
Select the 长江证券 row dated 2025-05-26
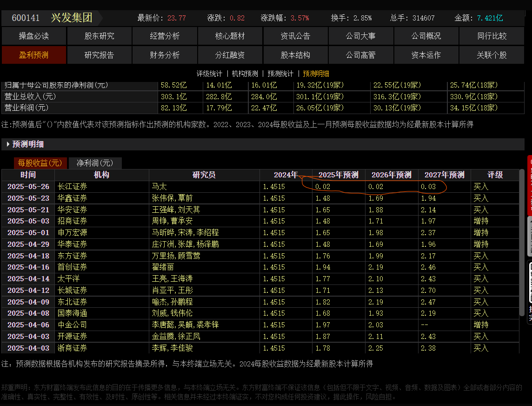[260, 187]
